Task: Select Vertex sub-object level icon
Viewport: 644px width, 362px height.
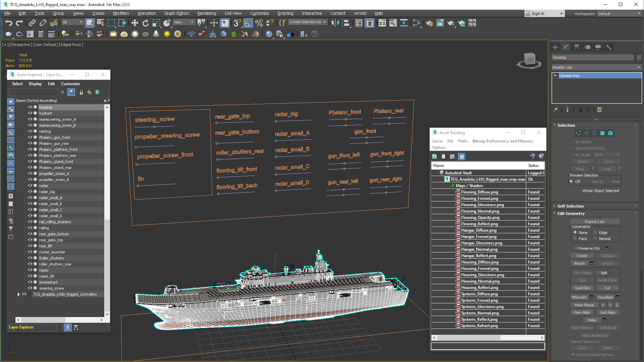Action: 578,133
